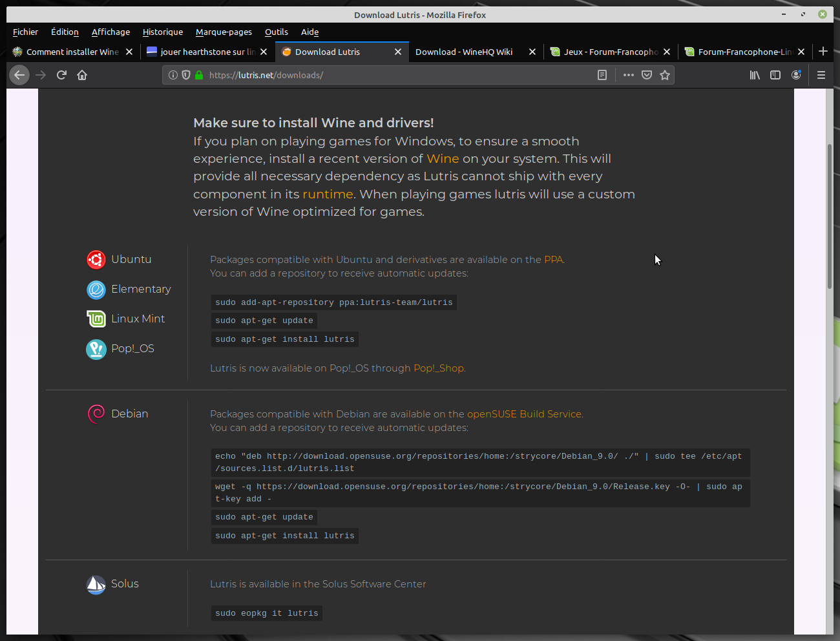840x641 pixels.
Task: Open the openSUSE Build Service link
Action: click(x=524, y=414)
